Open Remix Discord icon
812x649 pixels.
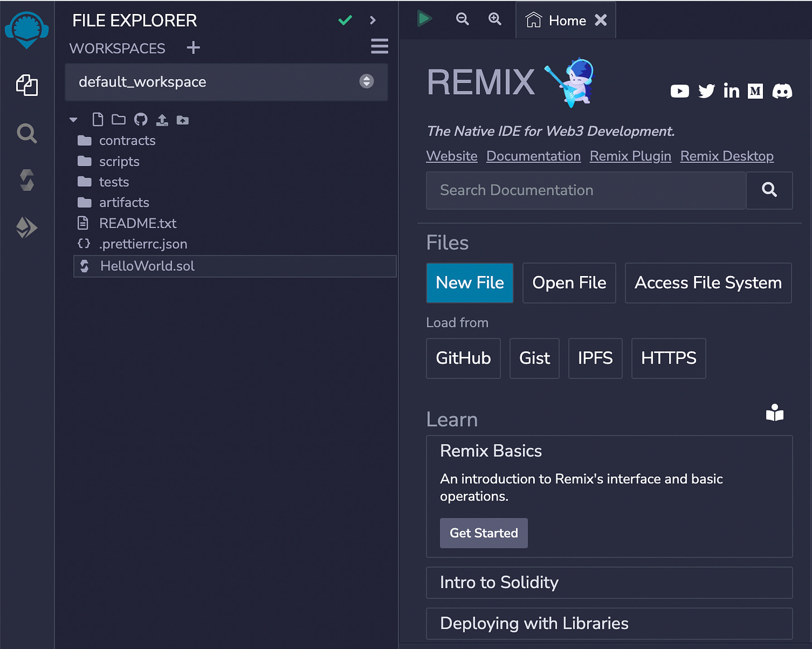tap(782, 91)
